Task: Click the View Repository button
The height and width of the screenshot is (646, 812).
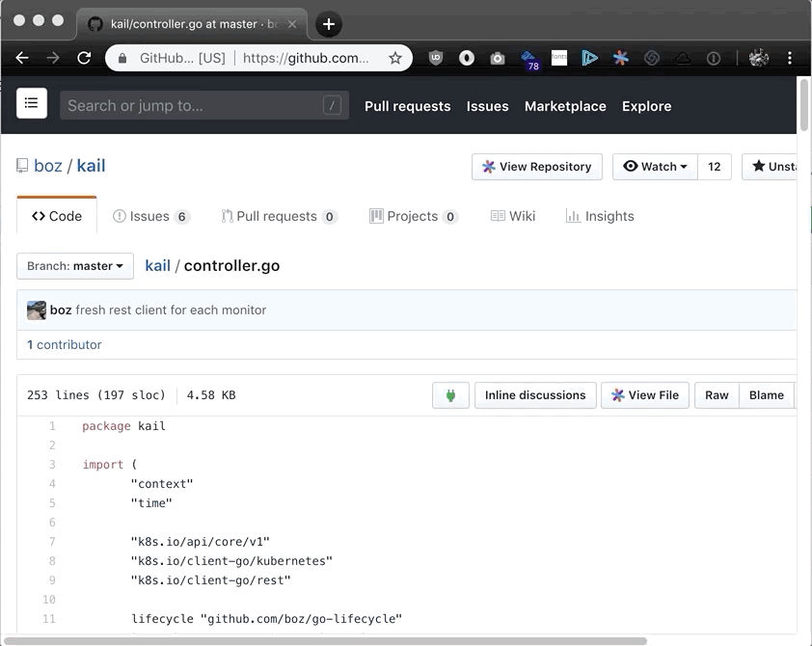Action: [x=537, y=167]
